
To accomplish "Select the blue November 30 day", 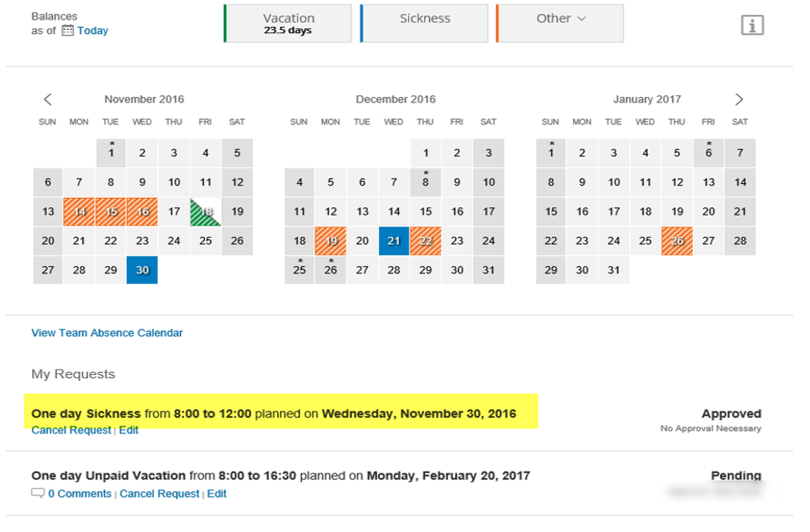I will point(142,269).
